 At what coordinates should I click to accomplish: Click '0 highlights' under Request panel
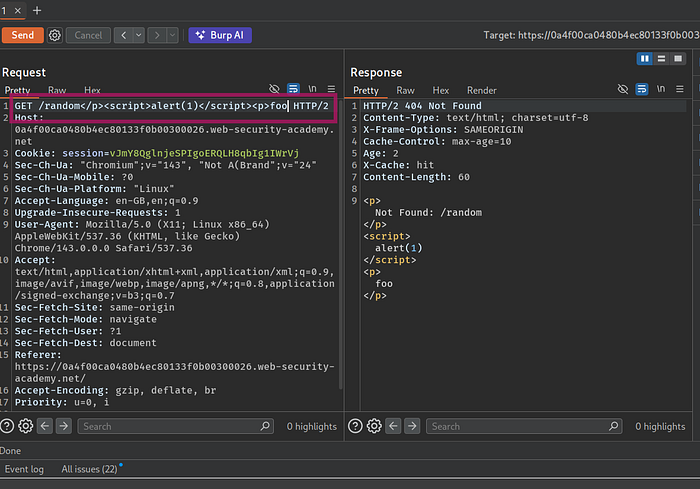(x=312, y=426)
